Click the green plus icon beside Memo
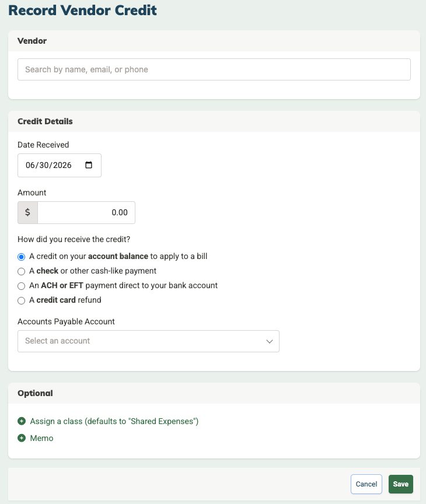The image size is (426, 504). point(22,438)
